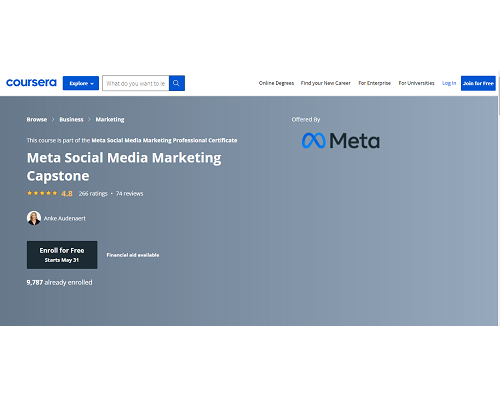Open instructor Anke Audenaert's name link

click(x=65, y=218)
